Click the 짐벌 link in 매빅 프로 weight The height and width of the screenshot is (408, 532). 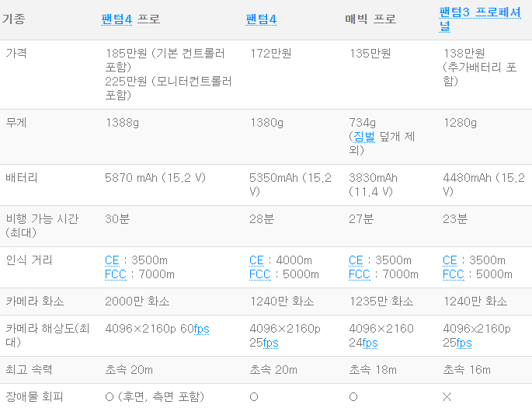pos(363,136)
